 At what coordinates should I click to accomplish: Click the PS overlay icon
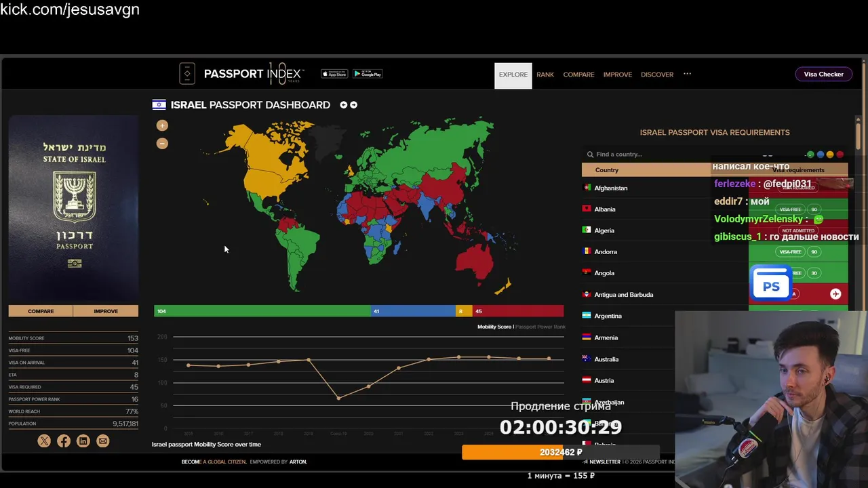771,283
